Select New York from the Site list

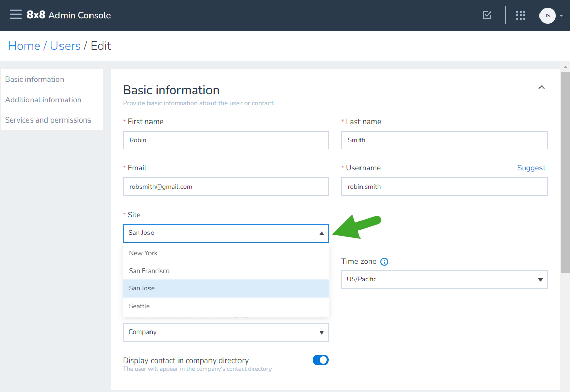[226, 253]
